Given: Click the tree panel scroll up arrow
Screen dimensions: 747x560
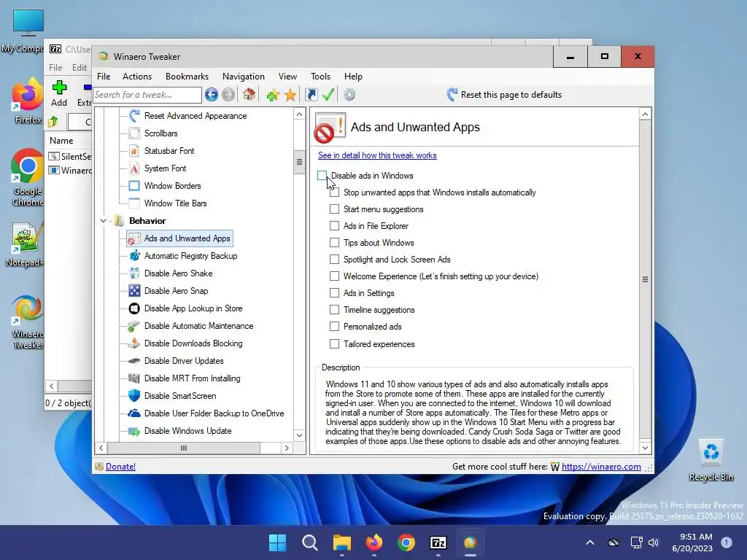Looking at the screenshot, I should click(299, 114).
